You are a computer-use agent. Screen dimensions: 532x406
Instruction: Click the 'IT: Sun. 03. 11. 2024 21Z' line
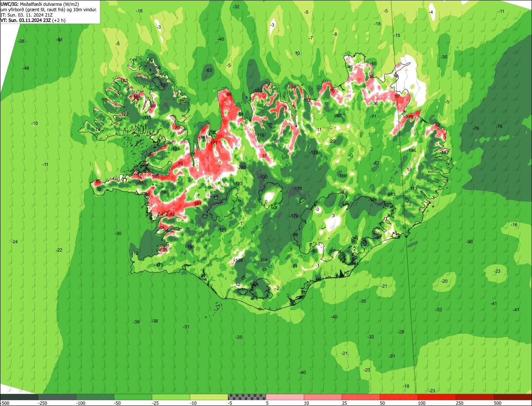click(27, 15)
